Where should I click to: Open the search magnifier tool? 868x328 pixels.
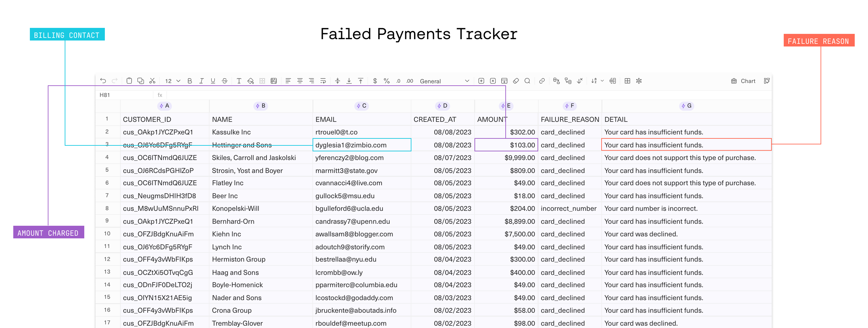click(527, 81)
